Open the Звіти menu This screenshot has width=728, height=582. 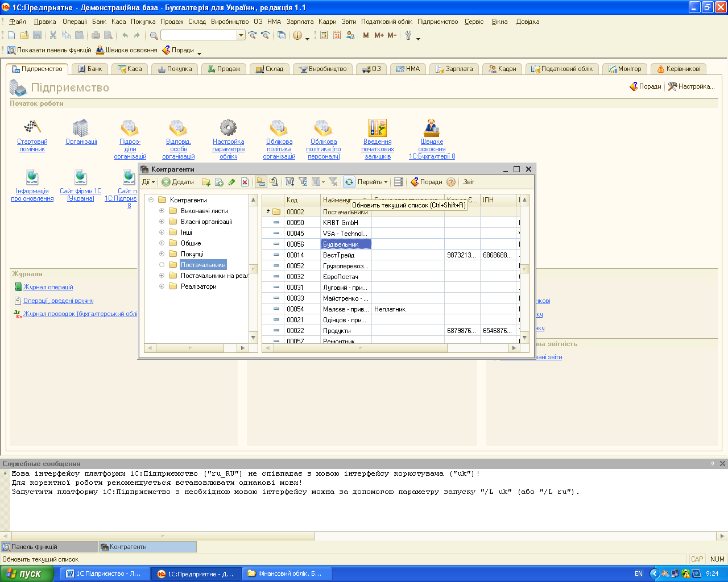(349, 22)
